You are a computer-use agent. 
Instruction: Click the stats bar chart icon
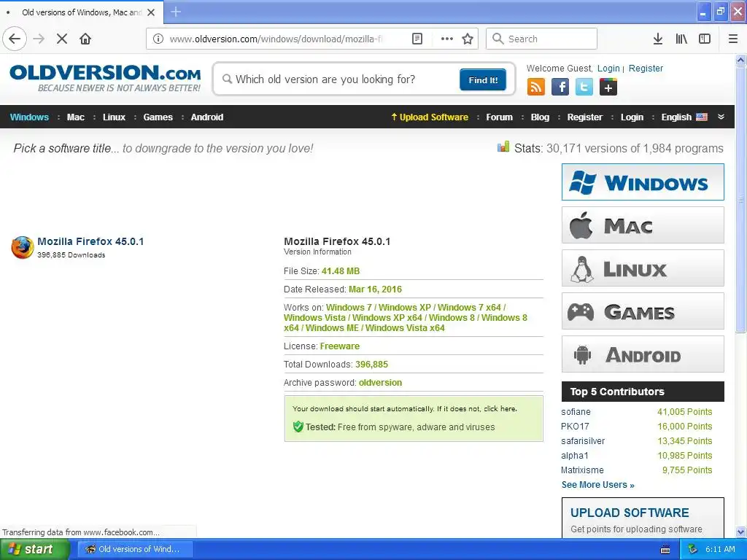(x=503, y=147)
